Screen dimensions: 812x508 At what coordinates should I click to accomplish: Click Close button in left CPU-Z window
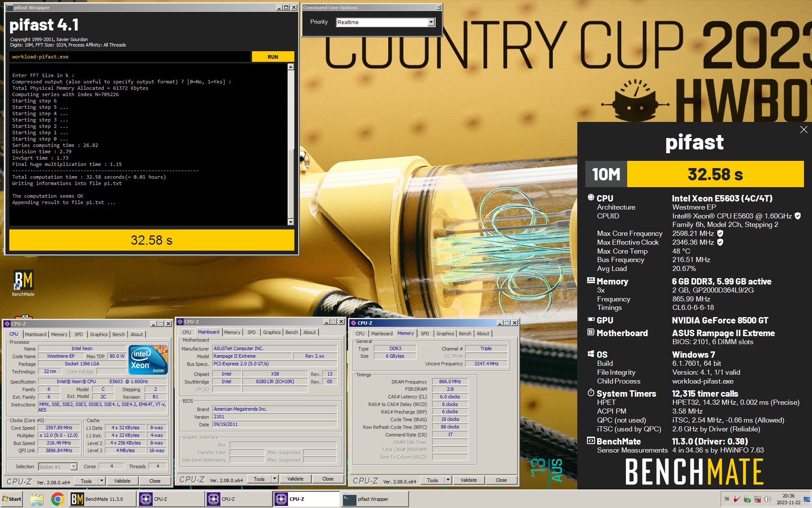click(x=155, y=481)
